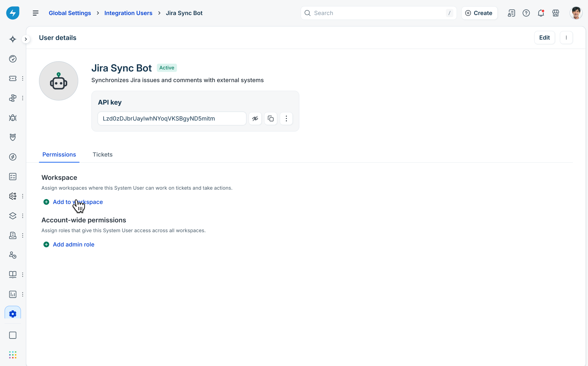Open the signpost icon in the sidebar
588x366 pixels.
13,98
